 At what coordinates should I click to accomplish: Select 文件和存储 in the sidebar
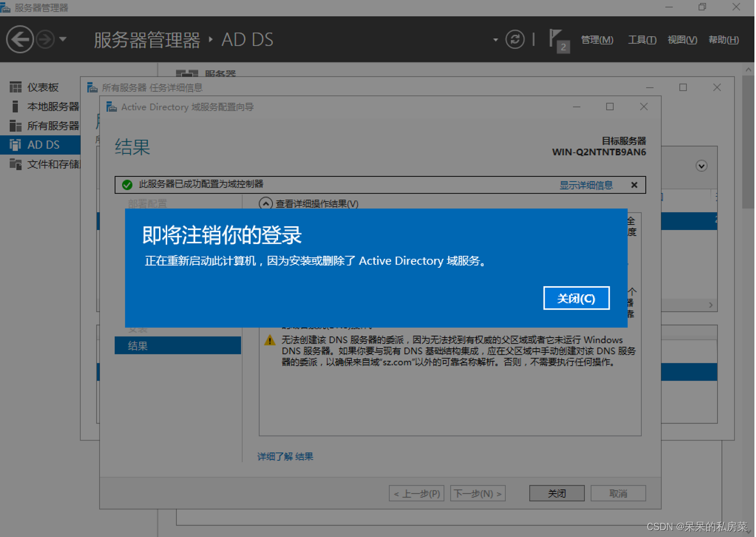[x=40, y=164]
